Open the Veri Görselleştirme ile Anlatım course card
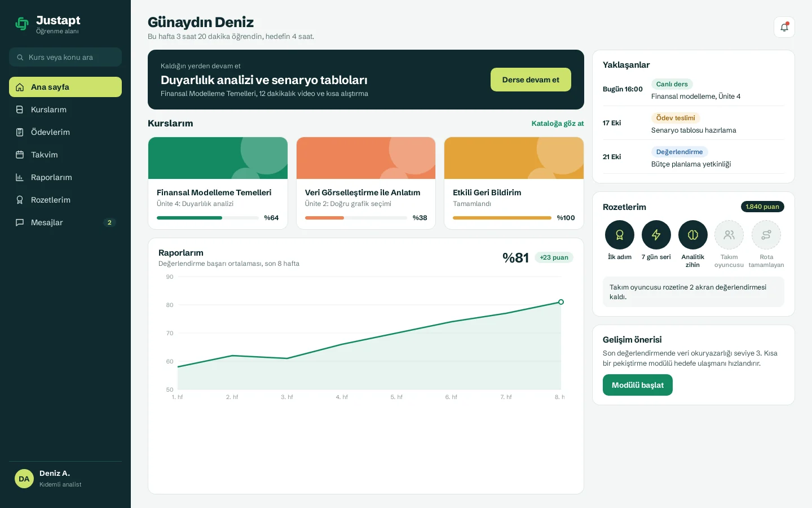The width and height of the screenshot is (812, 508). pos(366,183)
